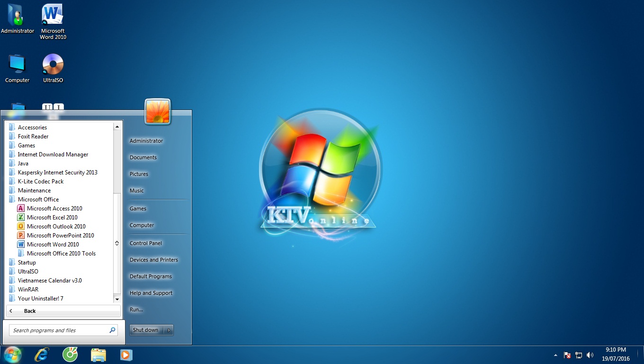Open Documents from the Start menu right pane
The width and height of the screenshot is (644, 364).
[143, 157]
